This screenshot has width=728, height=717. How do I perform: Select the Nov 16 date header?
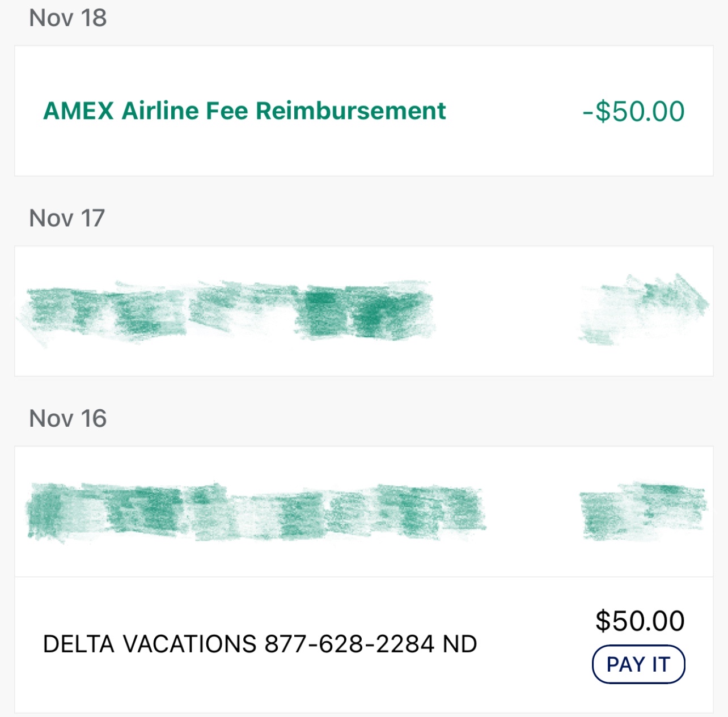point(68,418)
